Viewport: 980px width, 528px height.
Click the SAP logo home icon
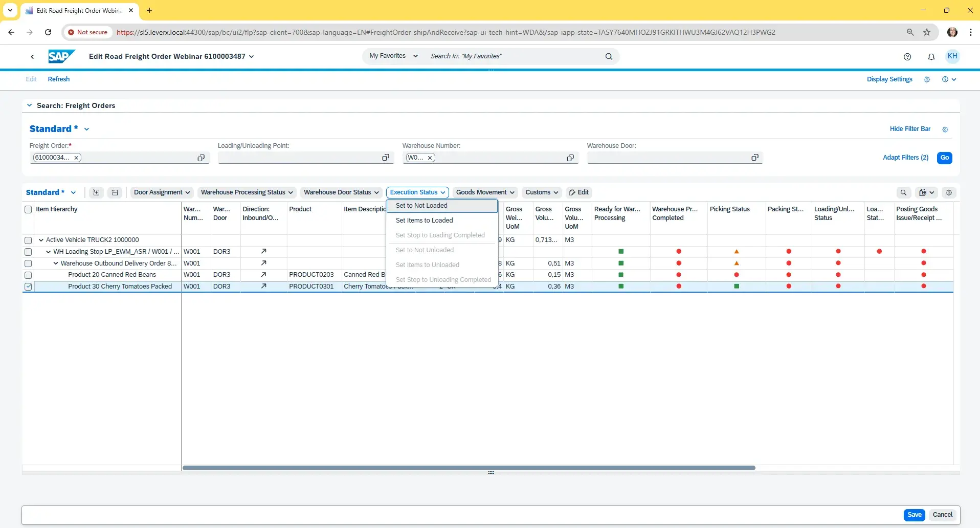point(61,56)
